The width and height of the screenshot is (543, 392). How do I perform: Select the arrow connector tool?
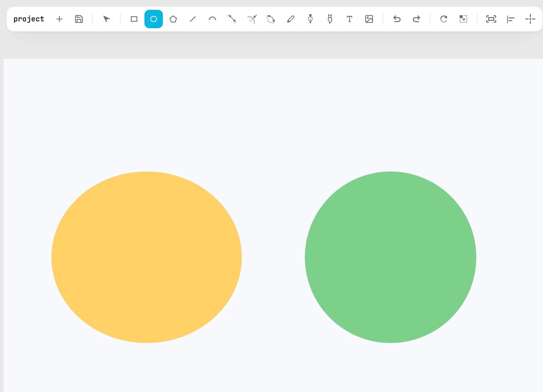coord(232,19)
